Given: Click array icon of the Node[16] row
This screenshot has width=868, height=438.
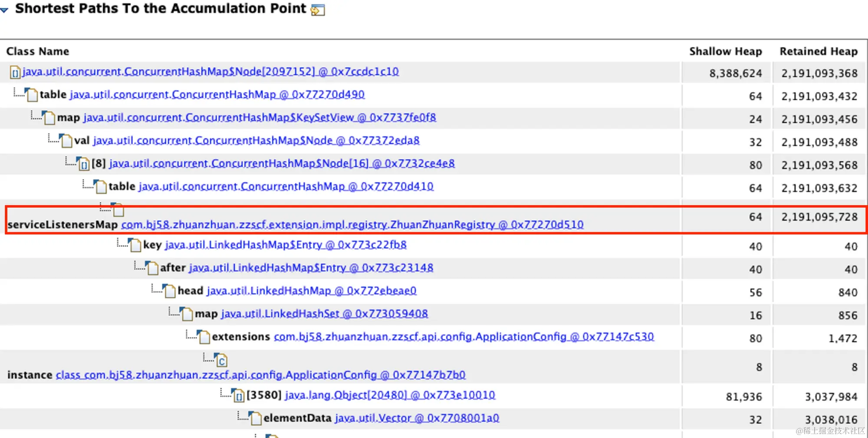Looking at the screenshot, I should pos(83,164).
